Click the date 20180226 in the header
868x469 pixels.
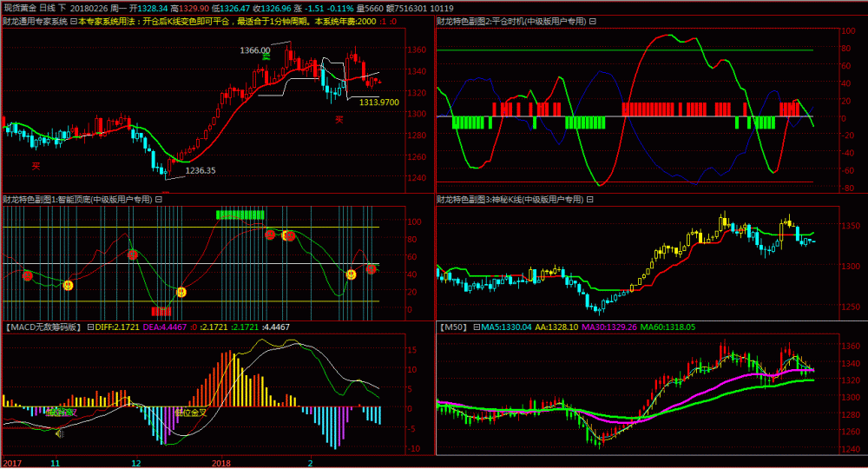(x=89, y=9)
